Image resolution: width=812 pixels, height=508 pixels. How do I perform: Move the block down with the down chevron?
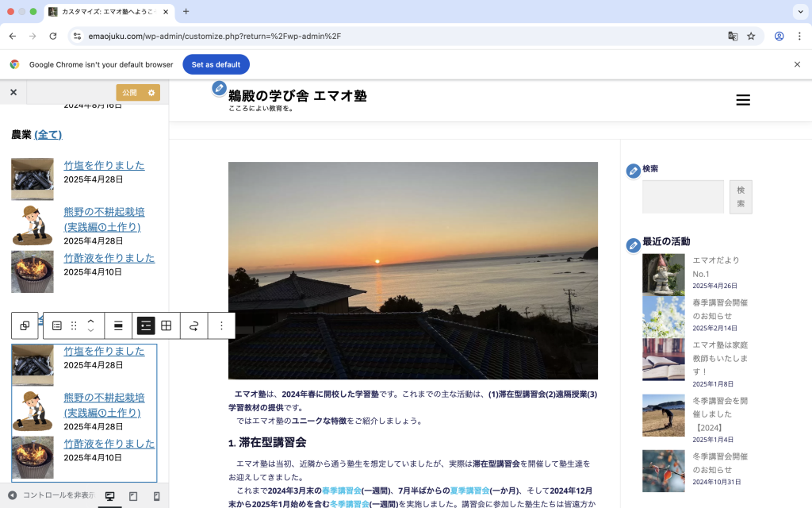90,330
